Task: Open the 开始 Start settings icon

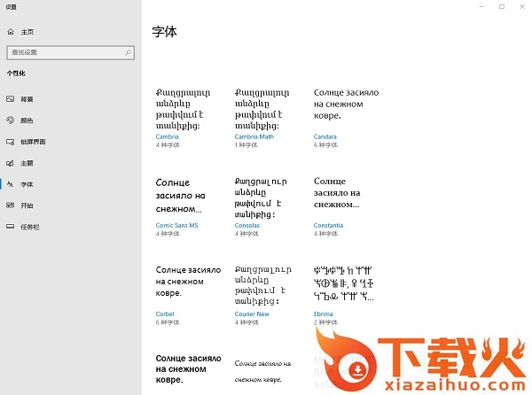Action: [10, 205]
